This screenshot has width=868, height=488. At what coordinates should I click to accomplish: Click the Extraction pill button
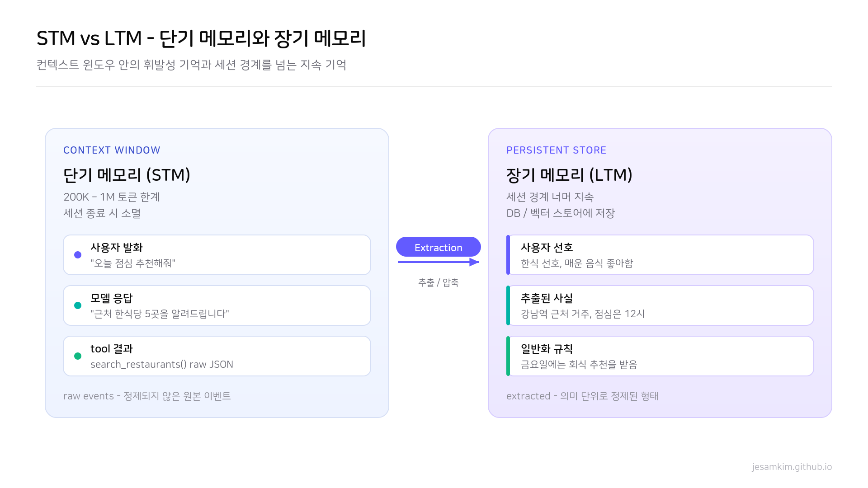coord(438,247)
